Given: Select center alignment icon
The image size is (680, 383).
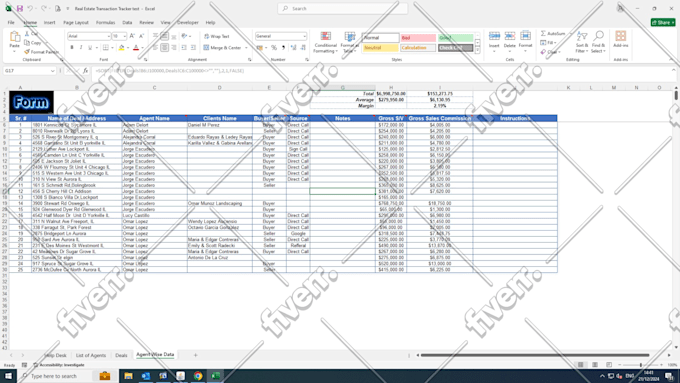Looking at the screenshot, I should (164, 48).
